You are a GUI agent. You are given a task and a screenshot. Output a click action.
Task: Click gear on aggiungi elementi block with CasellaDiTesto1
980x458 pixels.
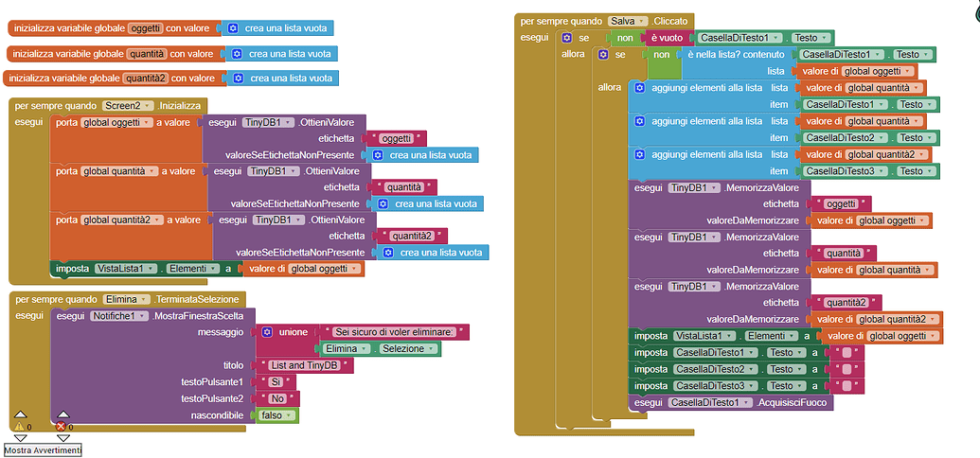point(639,88)
